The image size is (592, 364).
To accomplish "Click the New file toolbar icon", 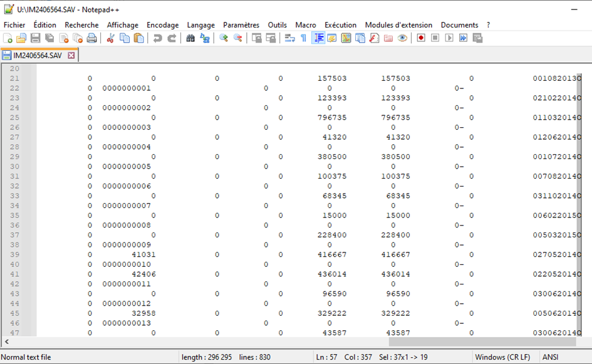I will (x=8, y=38).
